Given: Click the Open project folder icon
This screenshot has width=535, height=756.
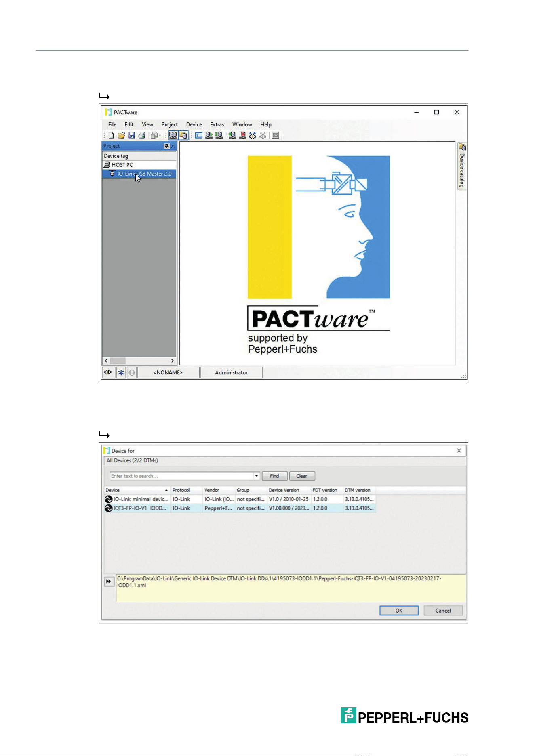Looking at the screenshot, I should point(121,135).
